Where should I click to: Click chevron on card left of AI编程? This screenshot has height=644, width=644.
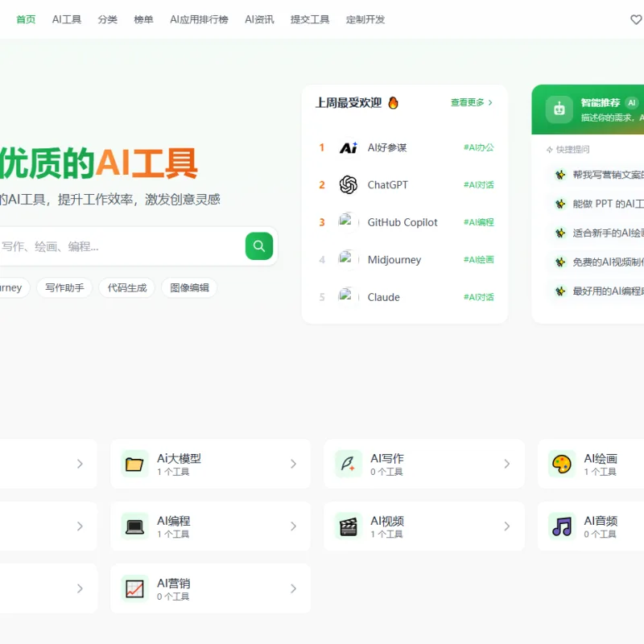pos(80,526)
